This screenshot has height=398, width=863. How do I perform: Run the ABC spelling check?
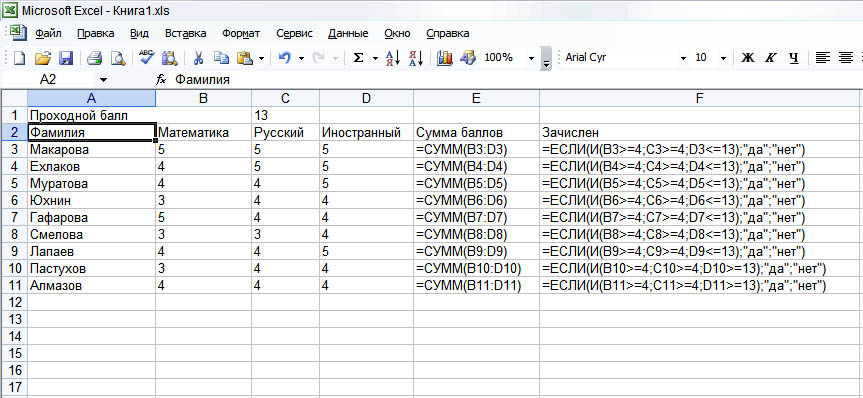pos(146,57)
